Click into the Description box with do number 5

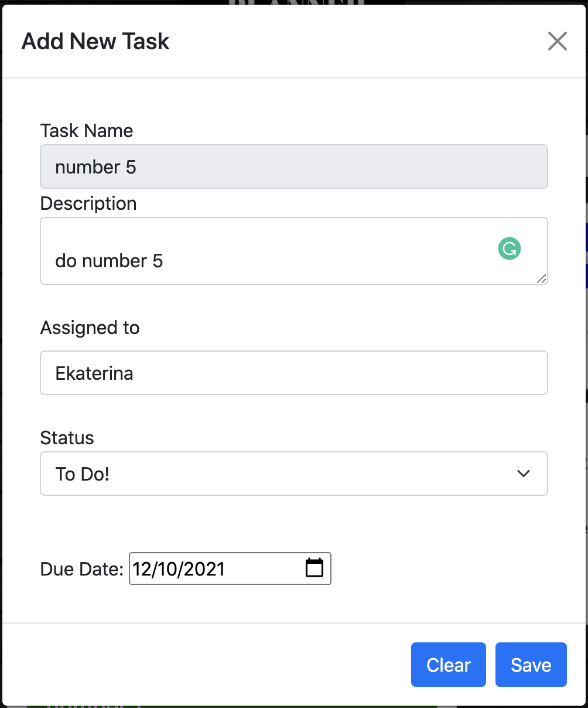[x=294, y=251]
